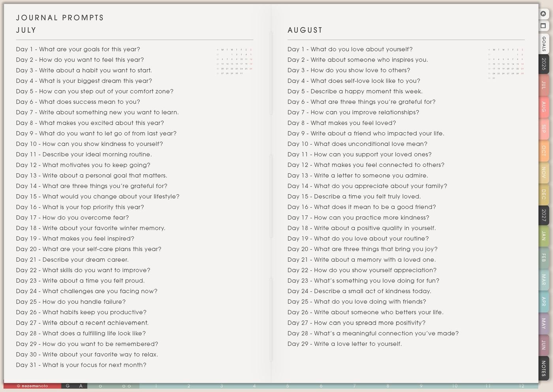The image size is (553, 392).
Task: Click 'Write a letter to someone you admire.'
Action: point(371,175)
